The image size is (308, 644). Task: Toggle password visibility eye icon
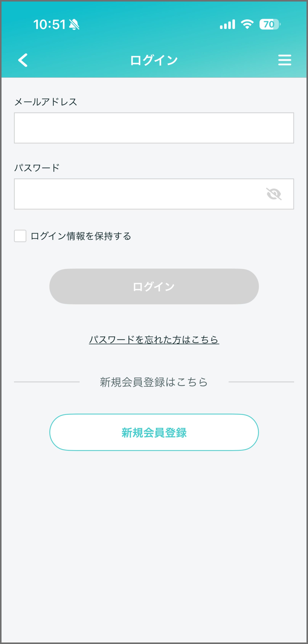274,194
